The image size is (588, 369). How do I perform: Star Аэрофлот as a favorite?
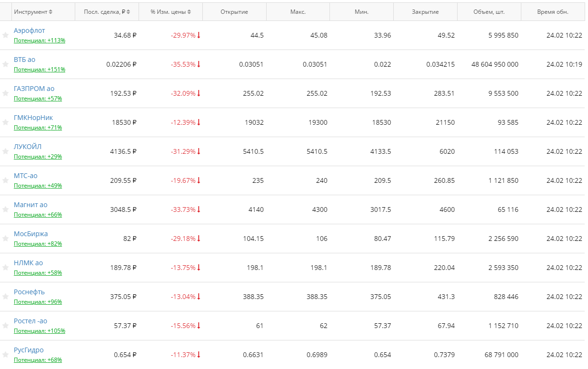coord(5,35)
